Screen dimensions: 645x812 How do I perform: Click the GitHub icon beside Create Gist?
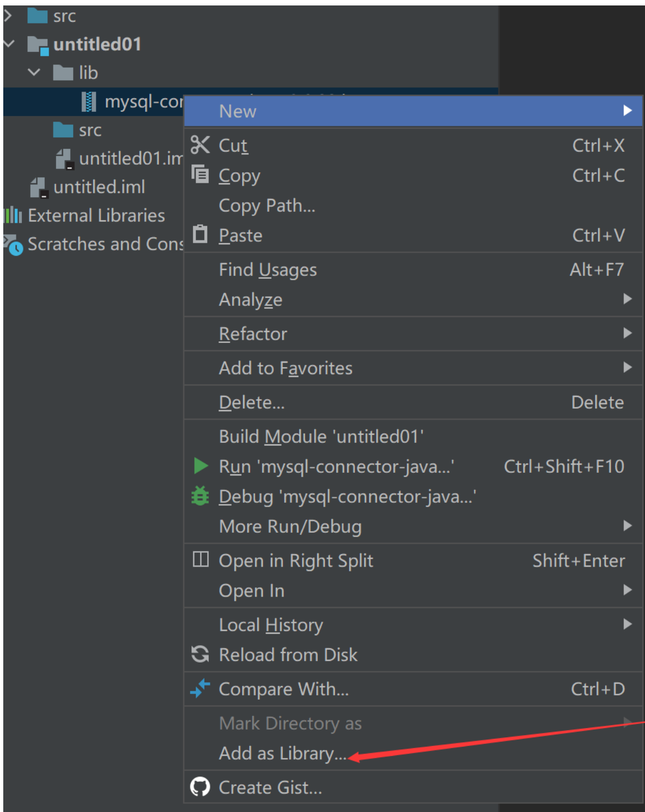click(x=200, y=786)
